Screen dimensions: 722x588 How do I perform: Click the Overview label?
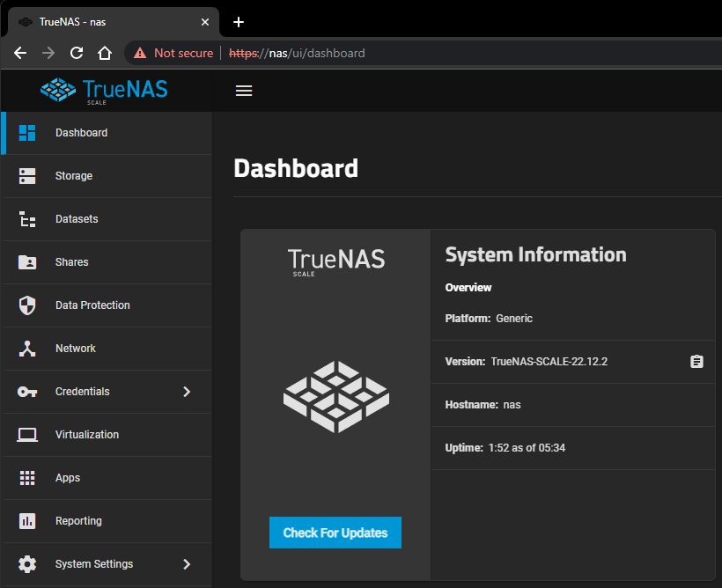tap(468, 287)
